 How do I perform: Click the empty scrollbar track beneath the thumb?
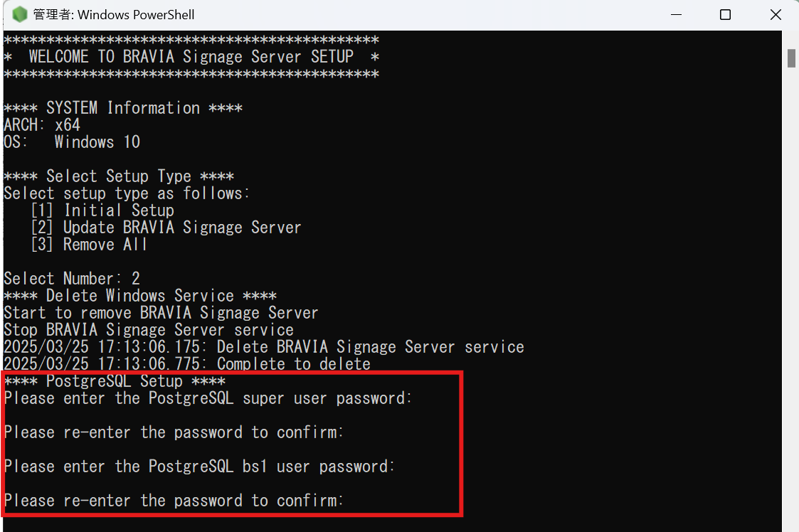(x=791, y=301)
